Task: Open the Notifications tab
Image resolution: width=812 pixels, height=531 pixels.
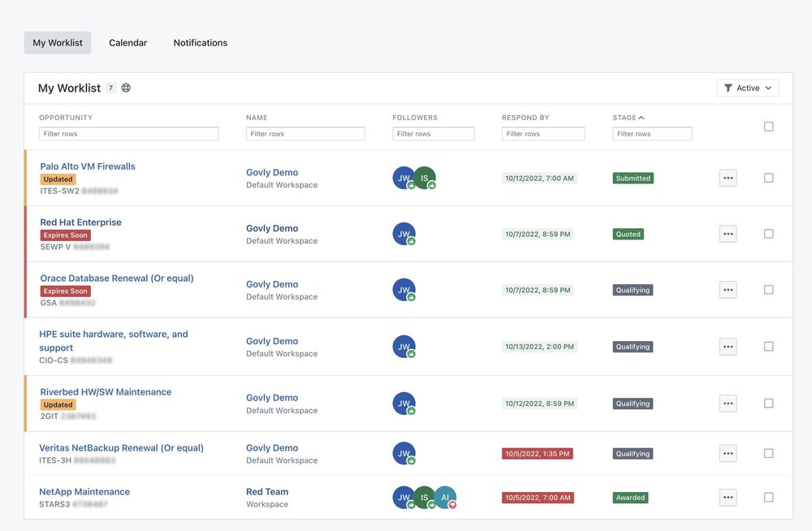Action: [201, 42]
